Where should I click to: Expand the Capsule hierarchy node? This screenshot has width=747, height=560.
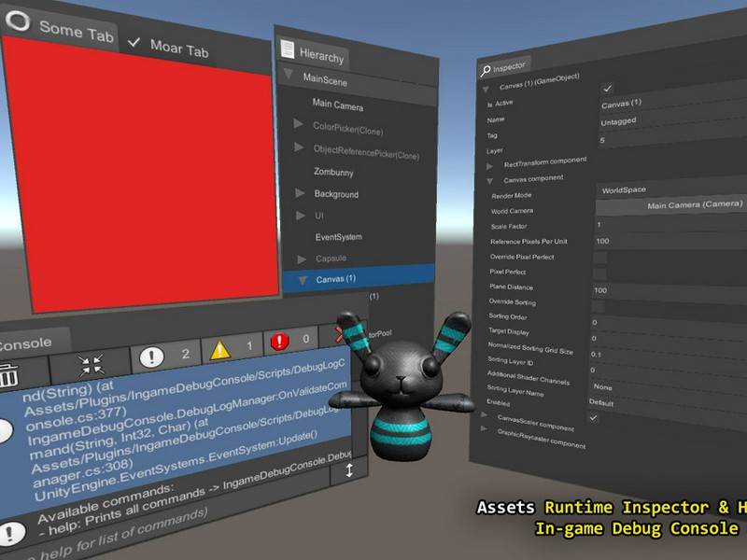[x=302, y=259]
